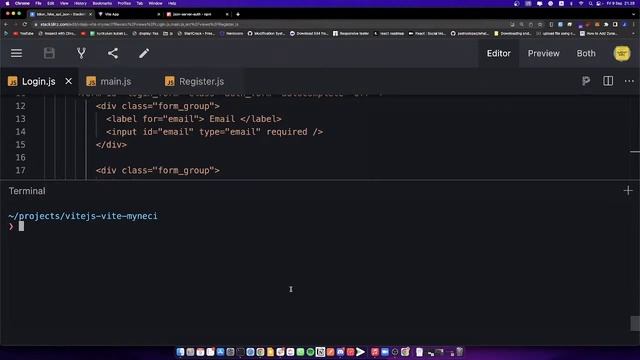Open the StackBlitz hamburger sidebar menu

(x=16, y=53)
